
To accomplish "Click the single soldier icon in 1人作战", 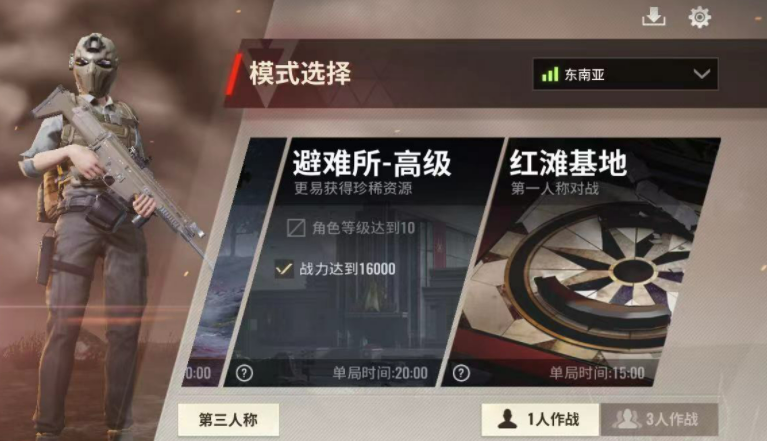I will 507,419.
